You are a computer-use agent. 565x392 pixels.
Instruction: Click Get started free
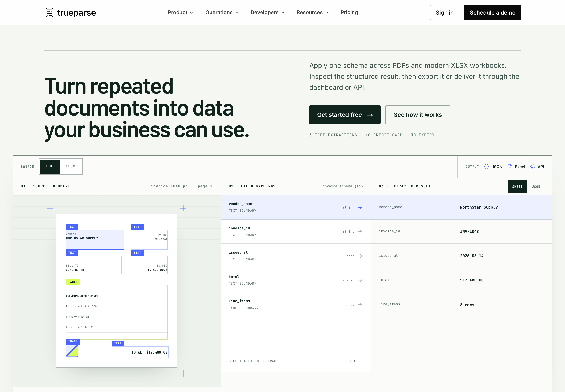pyautogui.click(x=345, y=115)
